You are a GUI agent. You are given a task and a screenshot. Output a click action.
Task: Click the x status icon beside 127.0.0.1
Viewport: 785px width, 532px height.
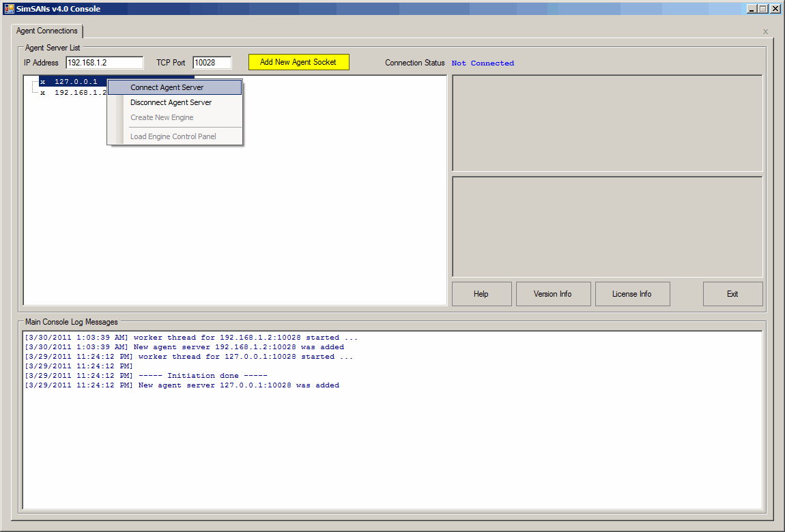(43, 82)
